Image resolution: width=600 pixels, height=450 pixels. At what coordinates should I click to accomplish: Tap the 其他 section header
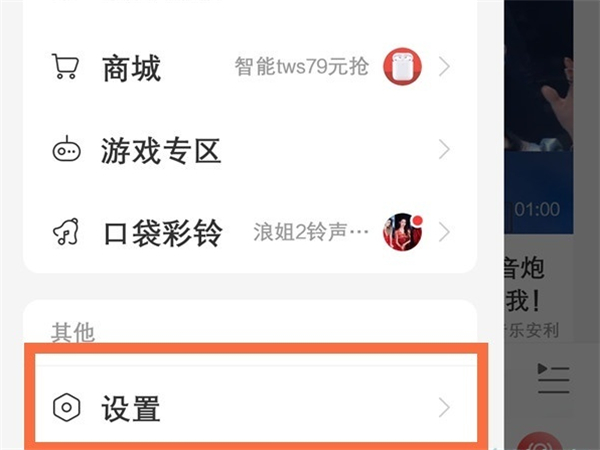point(73,332)
